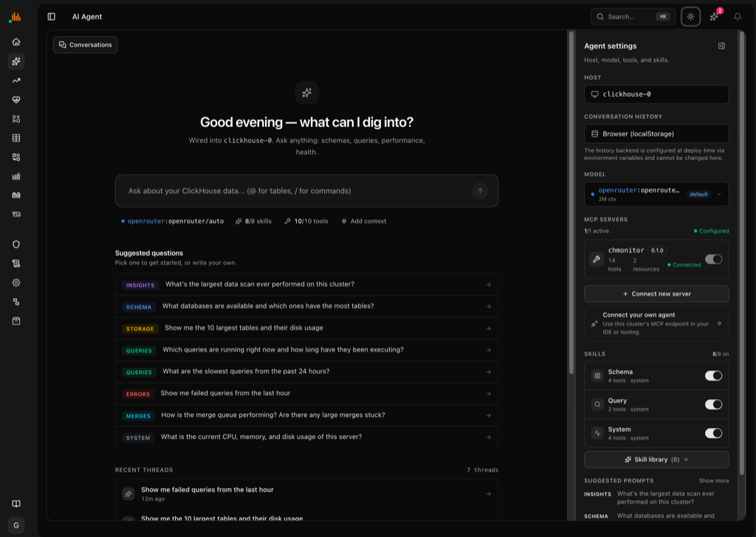Open the 10/10 tools selector
The height and width of the screenshot is (537, 756).
pos(306,221)
